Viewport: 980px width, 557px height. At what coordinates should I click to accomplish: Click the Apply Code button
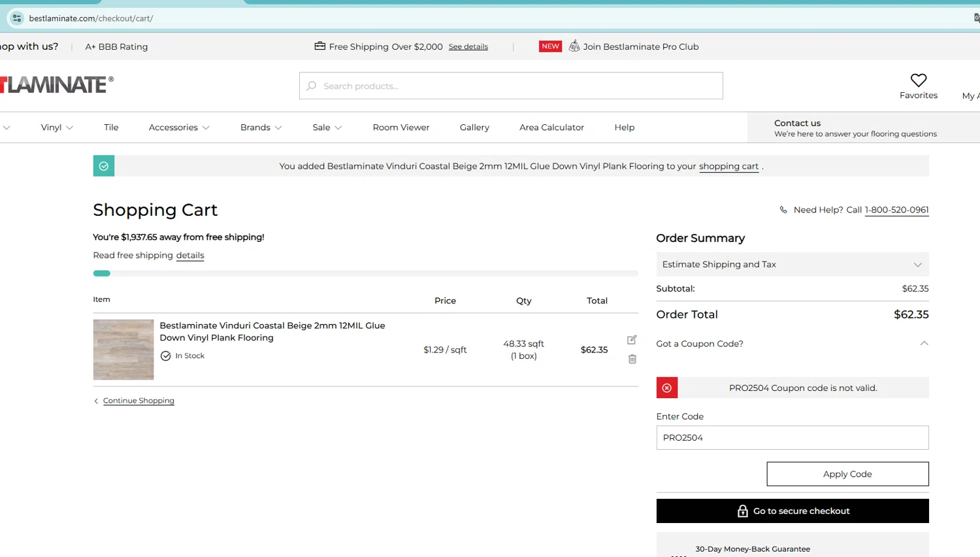(847, 474)
